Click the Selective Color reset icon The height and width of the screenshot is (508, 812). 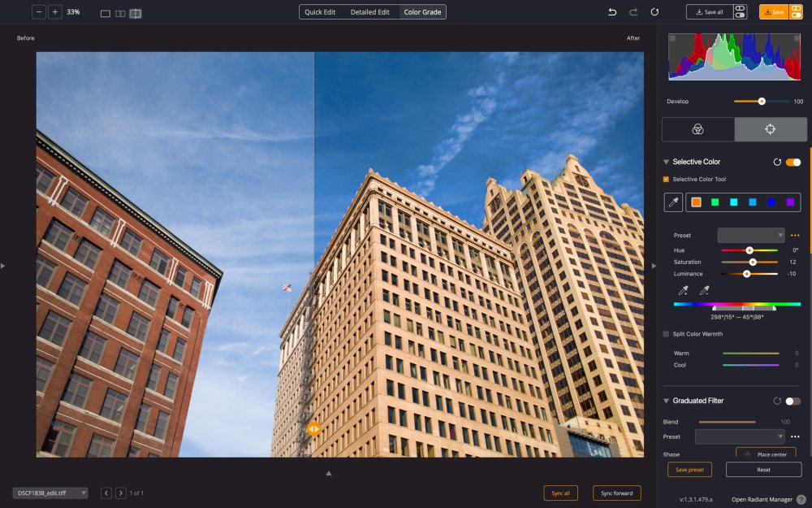click(x=779, y=162)
